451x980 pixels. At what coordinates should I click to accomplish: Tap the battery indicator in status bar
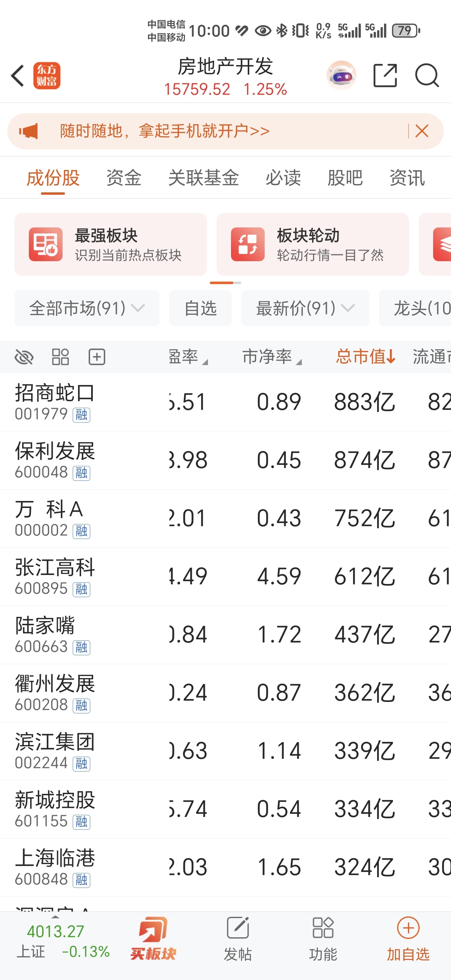click(x=406, y=30)
